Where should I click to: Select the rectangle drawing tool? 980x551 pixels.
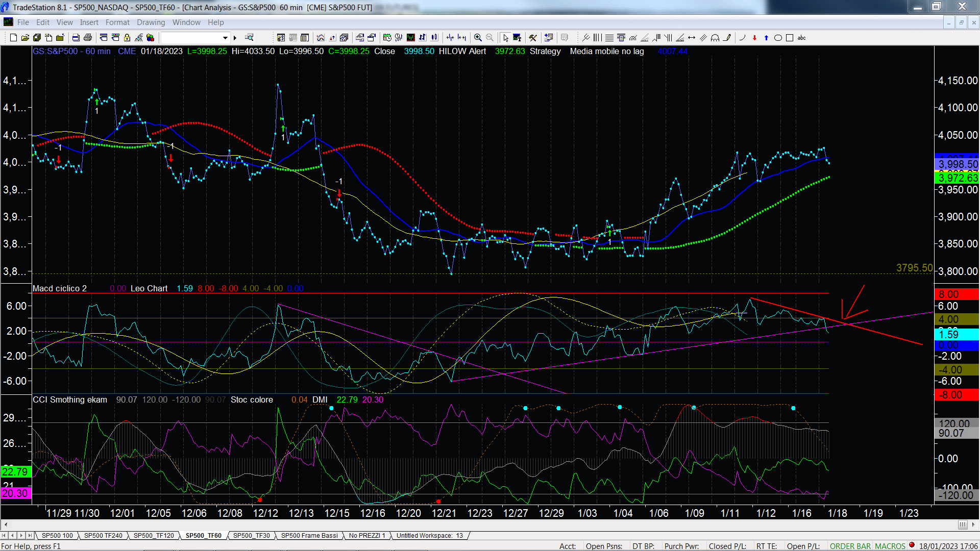[790, 38]
